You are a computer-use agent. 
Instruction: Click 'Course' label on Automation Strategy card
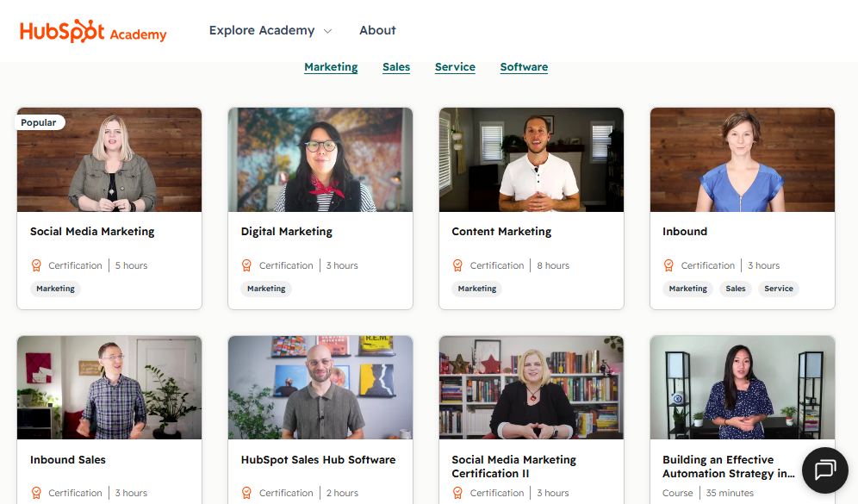[677, 493]
